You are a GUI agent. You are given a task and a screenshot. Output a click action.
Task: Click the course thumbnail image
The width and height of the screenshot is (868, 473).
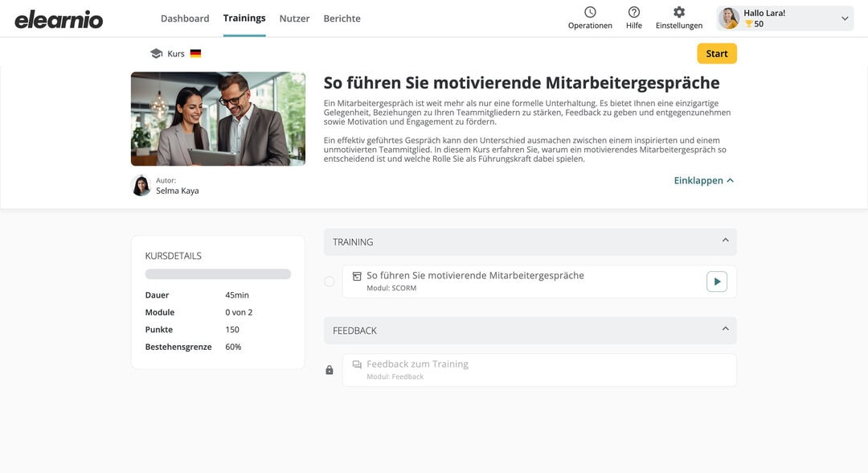pyautogui.click(x=218, y=119)
